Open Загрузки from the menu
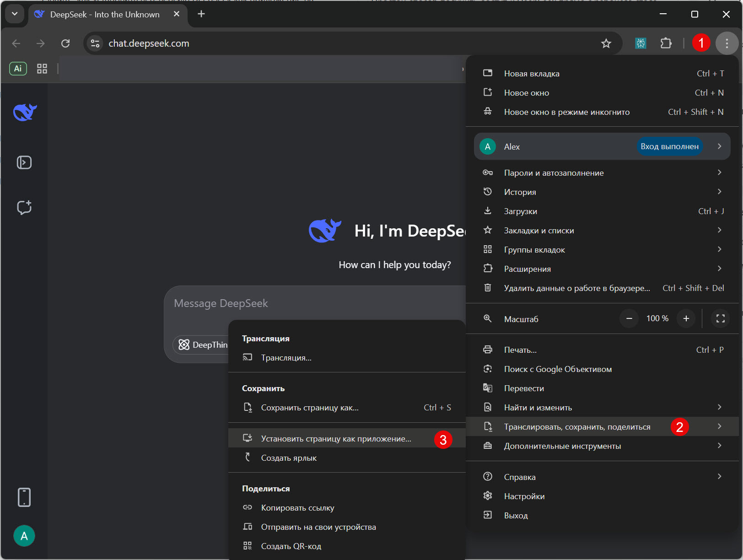The image size is (743, 560). point(602,211)
